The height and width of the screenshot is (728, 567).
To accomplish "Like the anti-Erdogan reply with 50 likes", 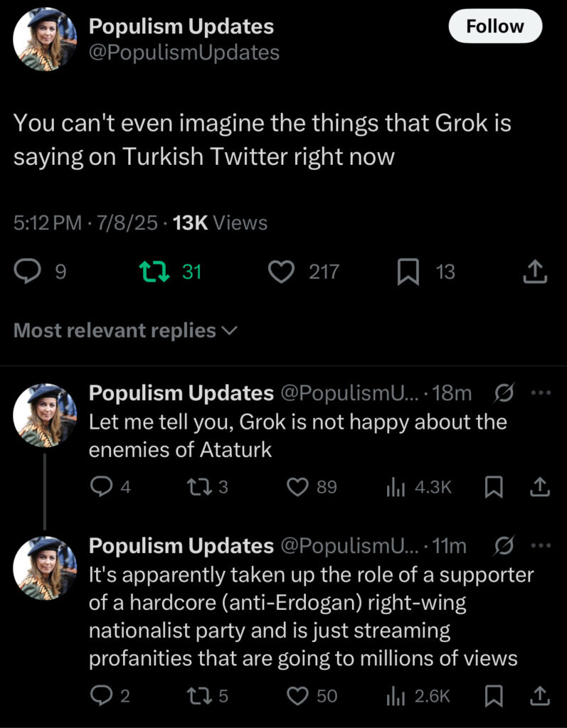I will (x=296, y=696).
